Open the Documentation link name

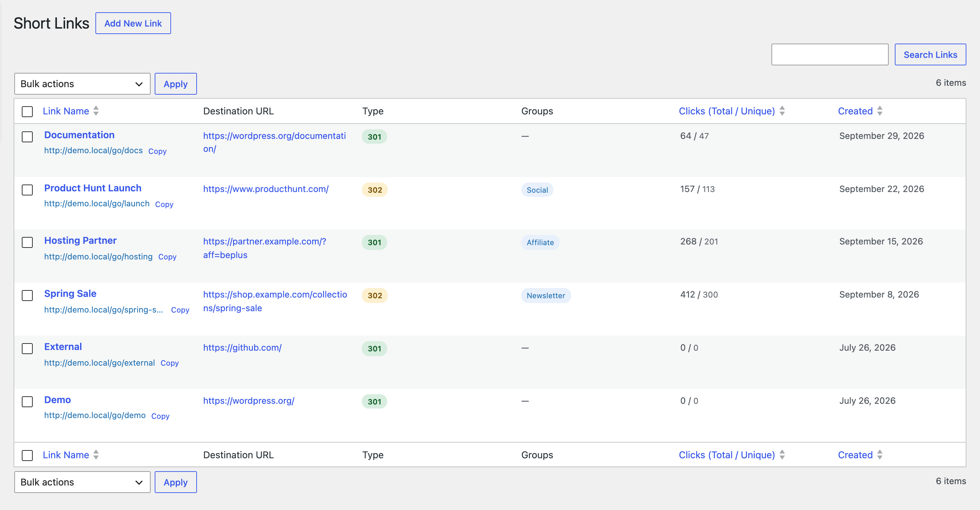point(79,135)
